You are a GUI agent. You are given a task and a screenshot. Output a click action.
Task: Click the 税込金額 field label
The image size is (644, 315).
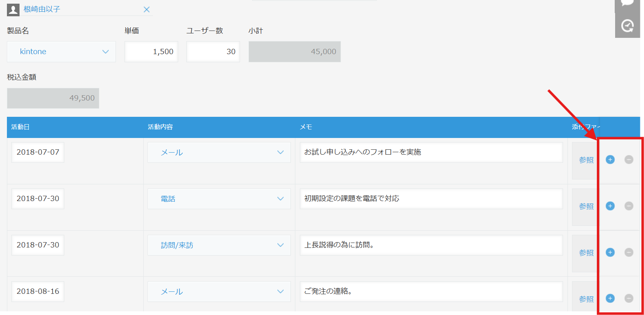[x=22, y=77]
